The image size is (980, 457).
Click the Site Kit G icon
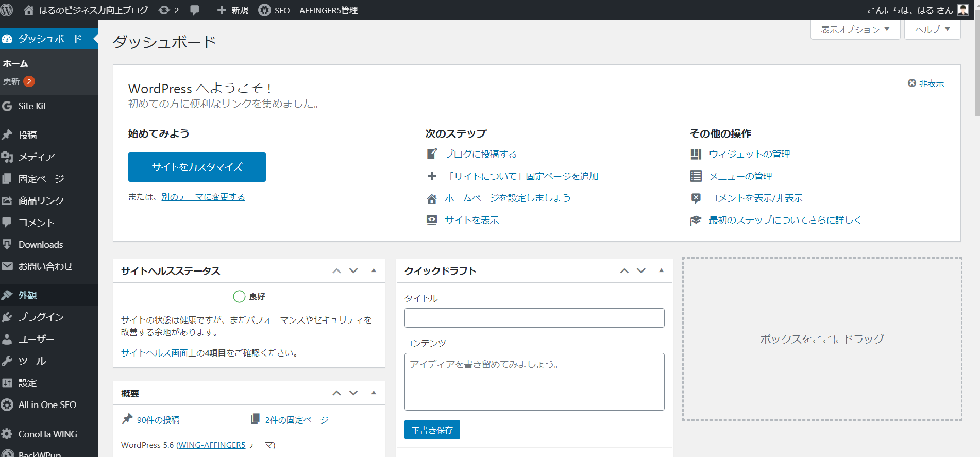coord(7,106)
